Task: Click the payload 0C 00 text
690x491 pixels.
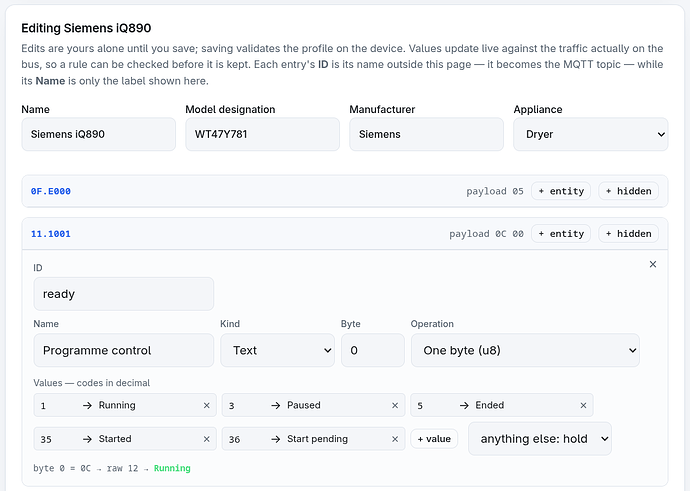Action: click(486, 234)
